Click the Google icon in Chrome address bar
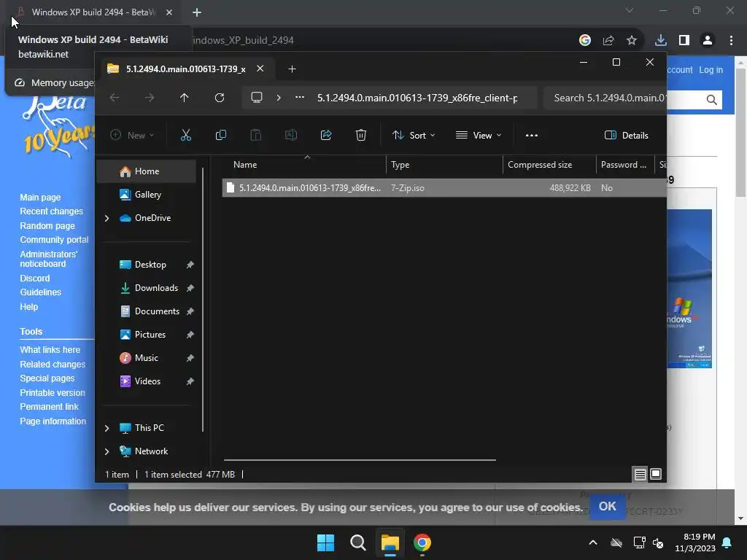Viewport: 747px width, 560px height. pyautogui.click(x=585, y=40)
